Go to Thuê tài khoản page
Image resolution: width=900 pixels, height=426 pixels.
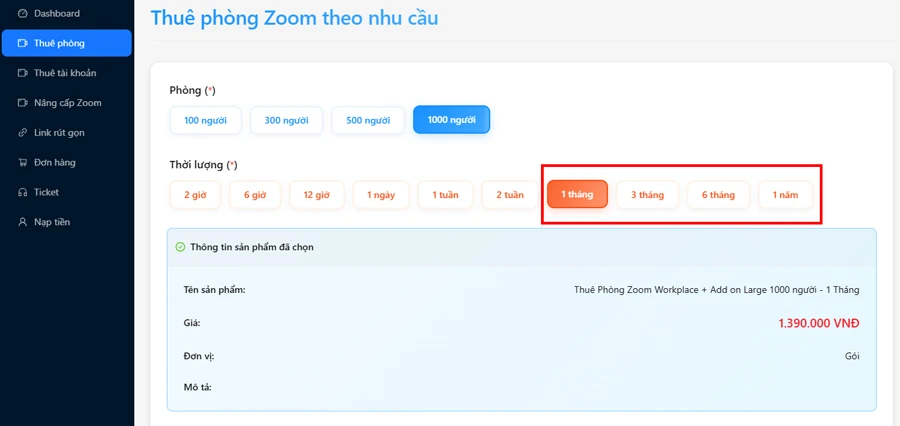67,73
